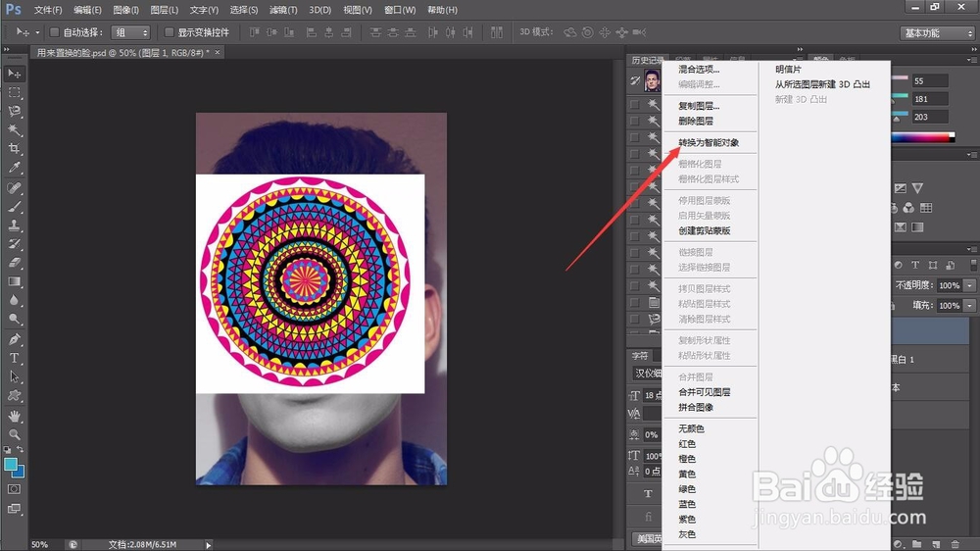Select the Rectangular Marquee tool
Image resolution: width=980 pixels, height=551 pixels.
pyautogui.click(x=14, y=92)
